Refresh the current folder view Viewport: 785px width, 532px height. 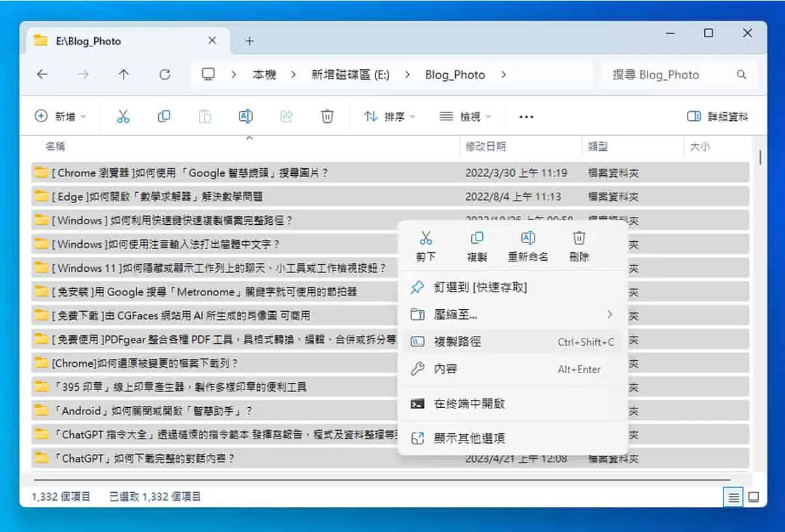point(165,75)
